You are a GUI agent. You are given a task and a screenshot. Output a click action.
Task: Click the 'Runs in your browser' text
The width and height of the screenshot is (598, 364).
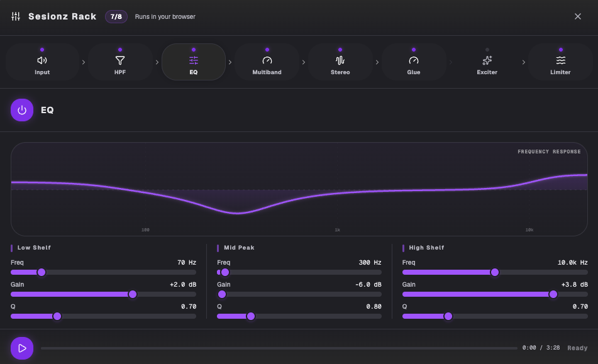[165, 17]
